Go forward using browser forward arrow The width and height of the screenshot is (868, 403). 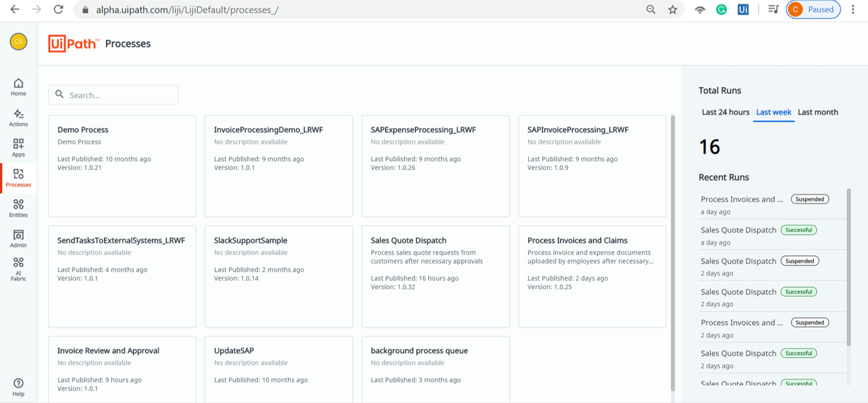pos(36,10)
